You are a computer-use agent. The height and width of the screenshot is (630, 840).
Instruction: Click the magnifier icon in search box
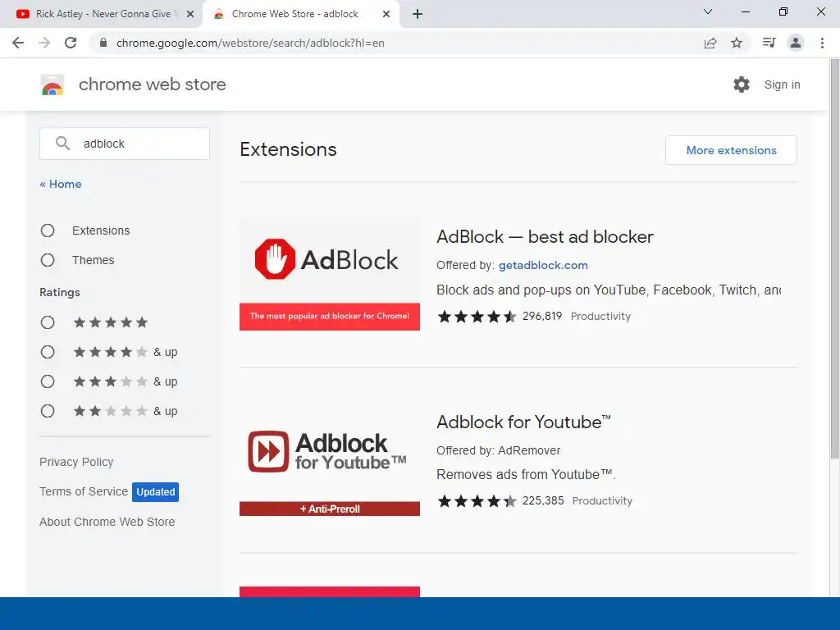[x=62, y=143]
